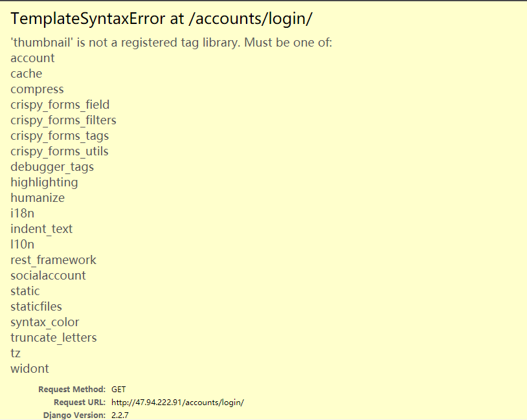Image resolution: width=527 pixels, height=420 pixels.
Task: Click the 'rest_framework' entry
Action: click(53, 260)
